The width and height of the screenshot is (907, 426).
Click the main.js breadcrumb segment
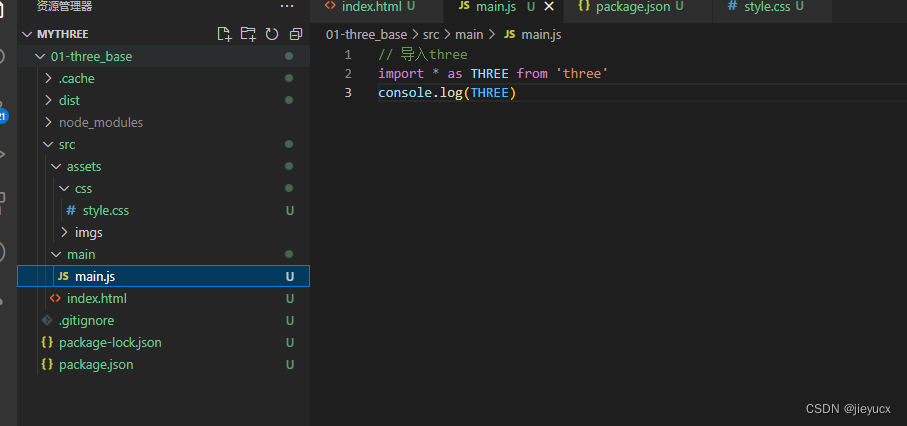click(541, 35)
